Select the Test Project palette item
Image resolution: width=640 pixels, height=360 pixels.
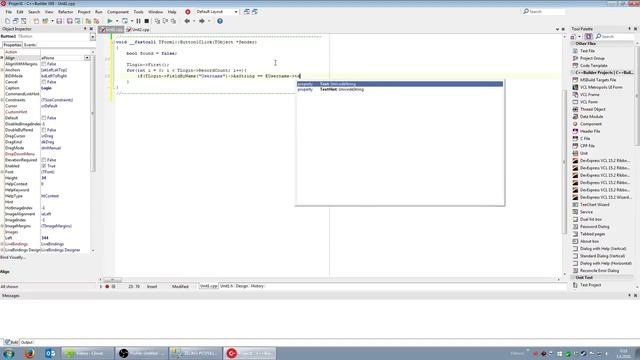point(587,285)
